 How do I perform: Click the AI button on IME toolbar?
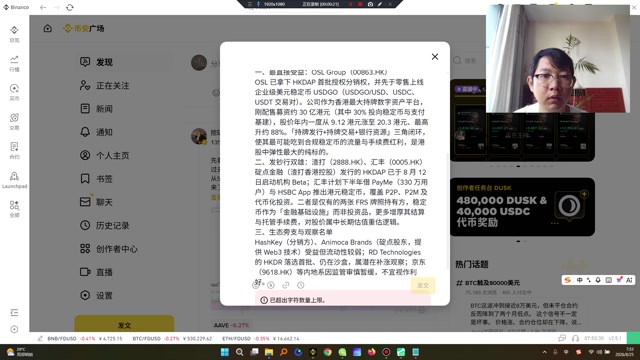pos(629,280)
